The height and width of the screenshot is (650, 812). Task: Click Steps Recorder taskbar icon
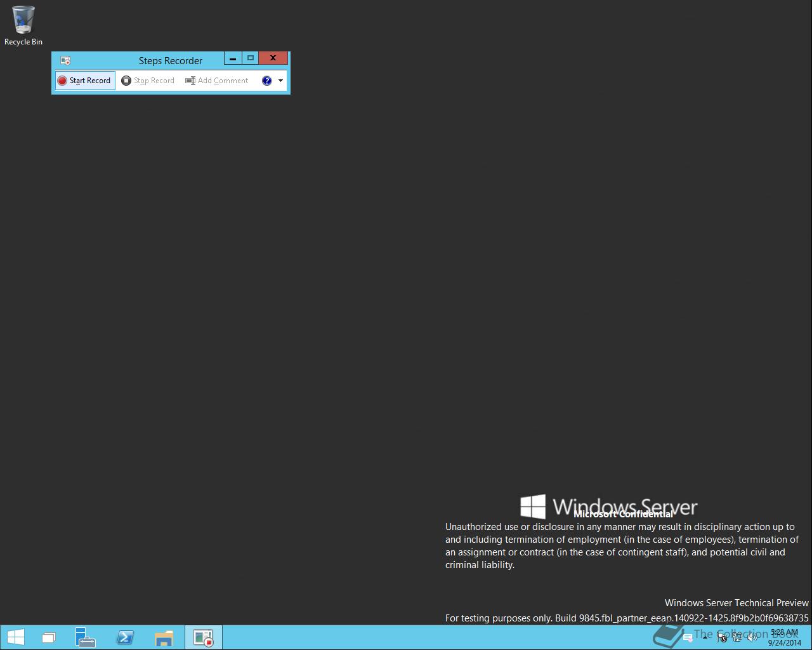(x=204, y=637)
